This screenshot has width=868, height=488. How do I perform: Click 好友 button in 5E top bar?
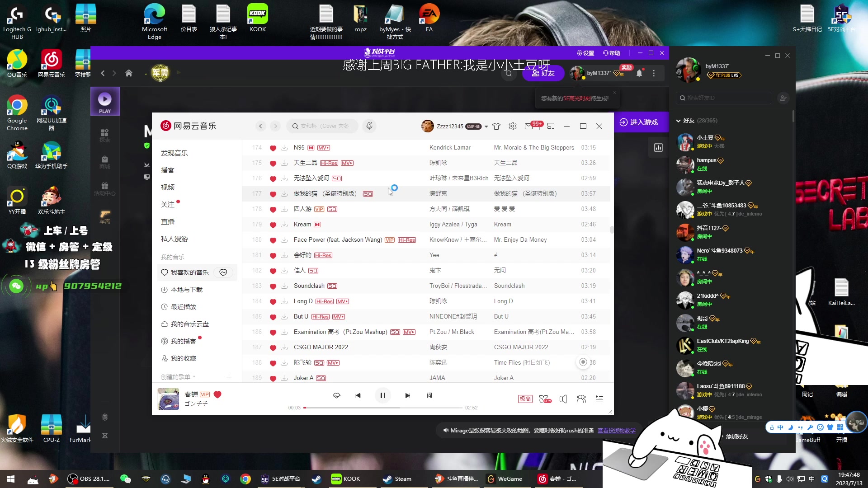click(x=543, y=73)
